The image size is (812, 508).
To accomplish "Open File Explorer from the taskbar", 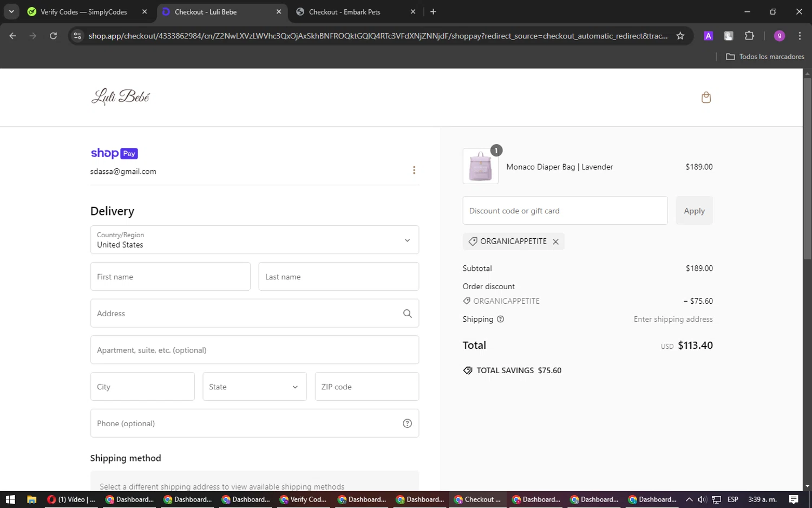I will click(31, 499).
